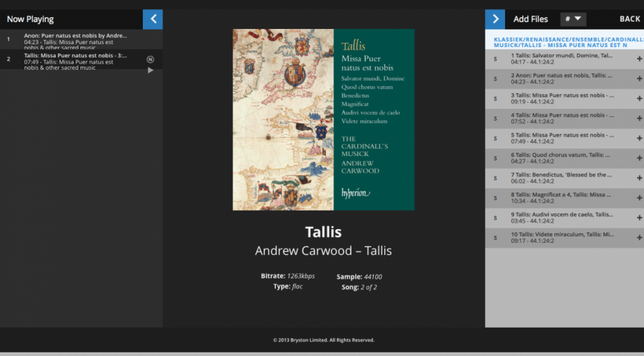Select file row 6 Tallis: Quod chorus vatum

tap(564, 158)
